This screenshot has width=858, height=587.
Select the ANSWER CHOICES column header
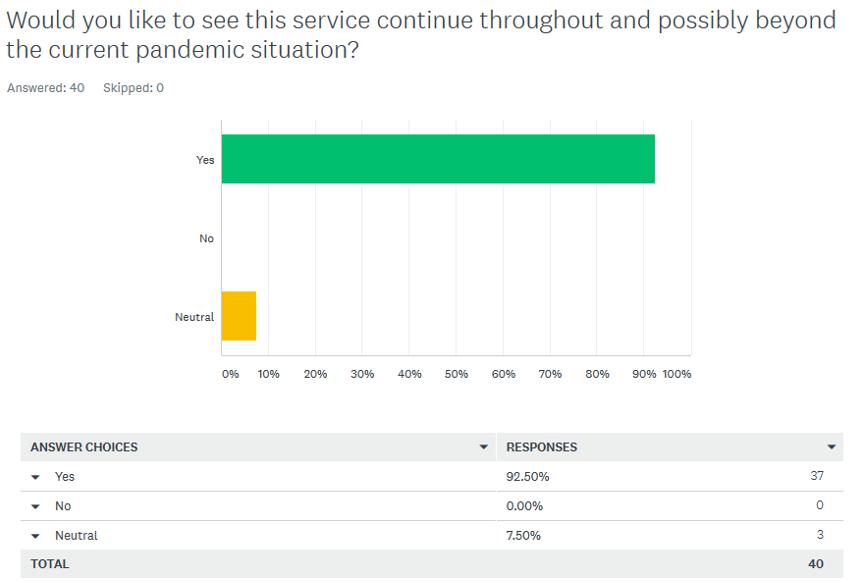pyautogui.click(x=84, y=447)
